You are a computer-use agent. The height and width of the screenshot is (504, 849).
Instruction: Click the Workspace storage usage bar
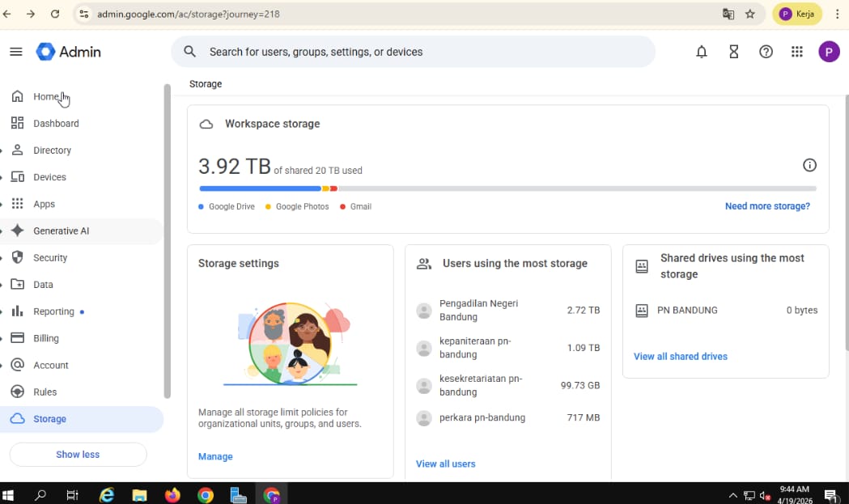[x=507, y=188]
